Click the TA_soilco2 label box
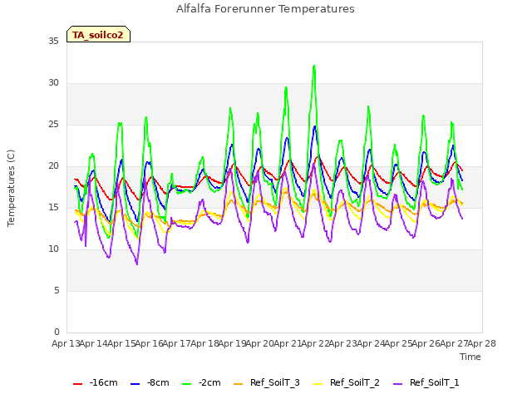The width and height of the screenshot is (532, 399). [98, 34]
